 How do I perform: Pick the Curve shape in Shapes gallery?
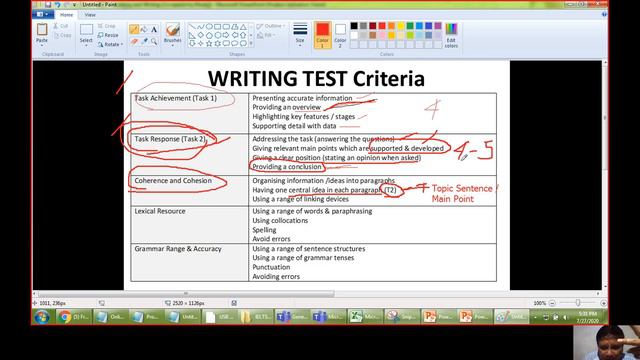tap(200, 27)
